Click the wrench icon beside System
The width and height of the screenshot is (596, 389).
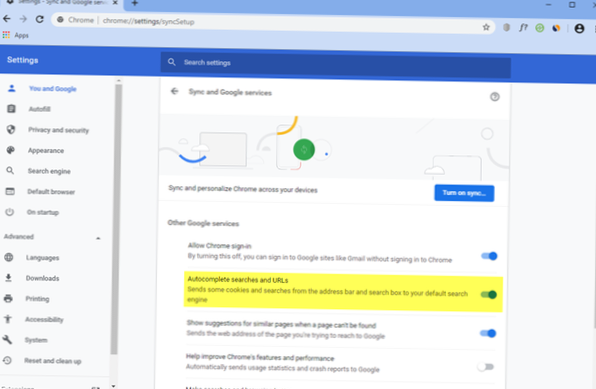point(7,339)
